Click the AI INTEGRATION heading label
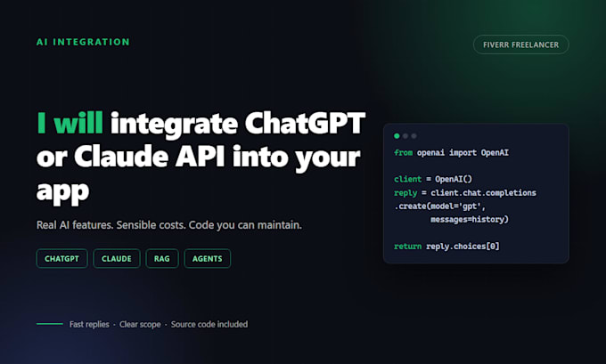606x364 pixels. tap(83, 42)
